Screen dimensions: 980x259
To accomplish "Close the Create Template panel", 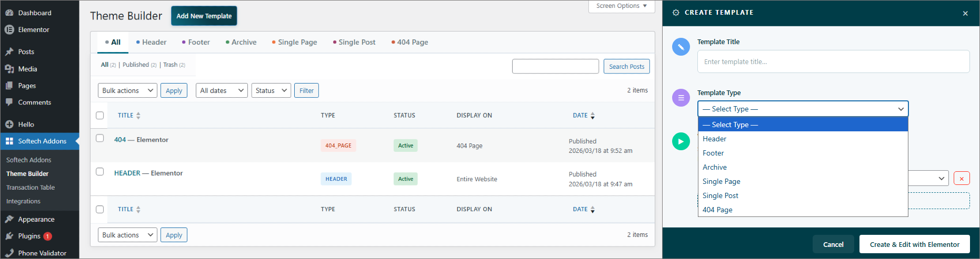I will tap(965, 13).
